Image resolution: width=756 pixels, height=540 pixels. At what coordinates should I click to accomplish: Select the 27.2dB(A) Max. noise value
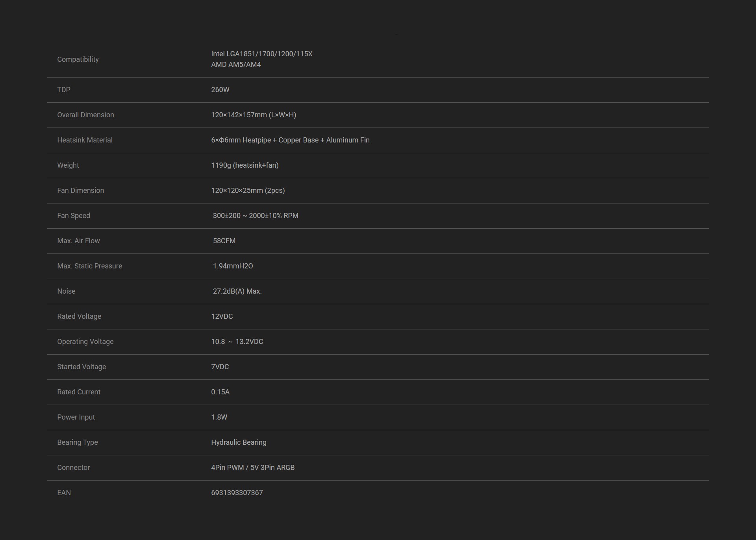237,291
